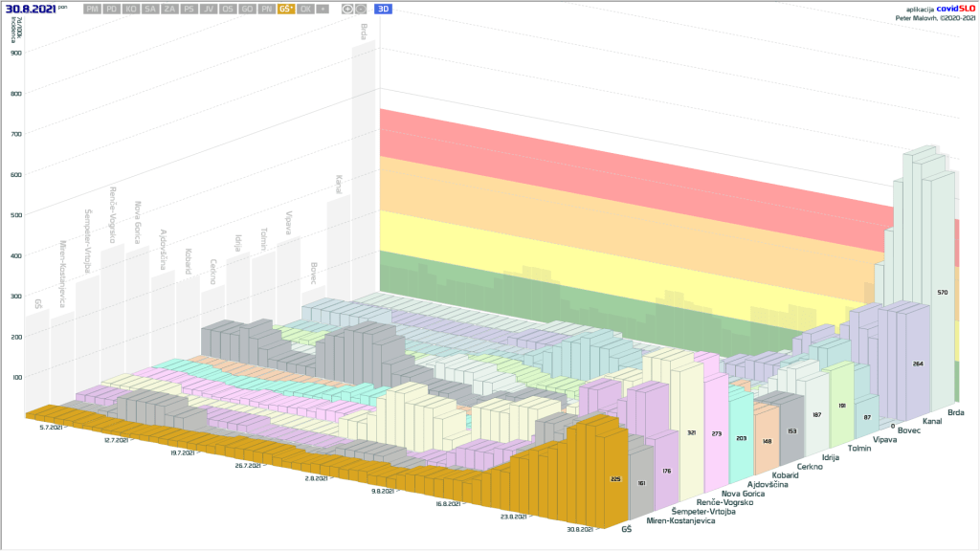Click the 16.8.2021 date axis marker
The height and width of the screenshot is (551, 980).
click(448, 503)
